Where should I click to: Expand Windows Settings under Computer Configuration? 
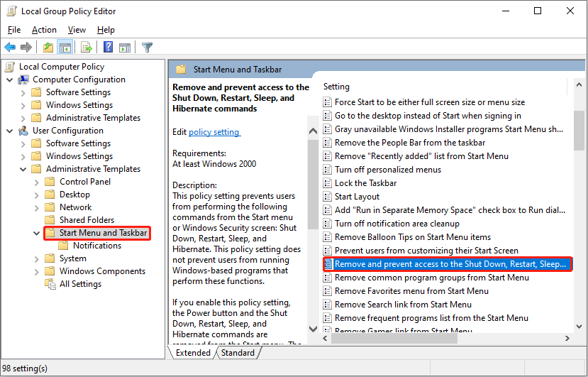pos(23,105)
